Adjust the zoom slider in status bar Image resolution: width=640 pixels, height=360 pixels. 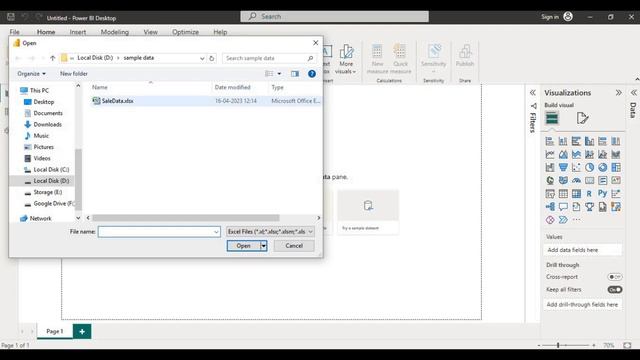pos(558,345)
